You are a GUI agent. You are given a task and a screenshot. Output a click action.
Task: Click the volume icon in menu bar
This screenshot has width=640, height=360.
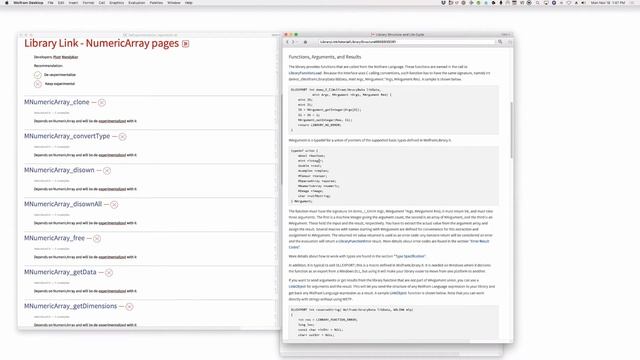coord(584,2)
